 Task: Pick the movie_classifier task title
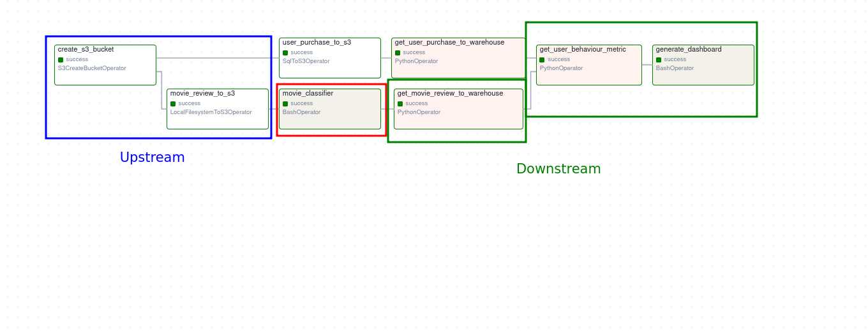tap(308, 93)
